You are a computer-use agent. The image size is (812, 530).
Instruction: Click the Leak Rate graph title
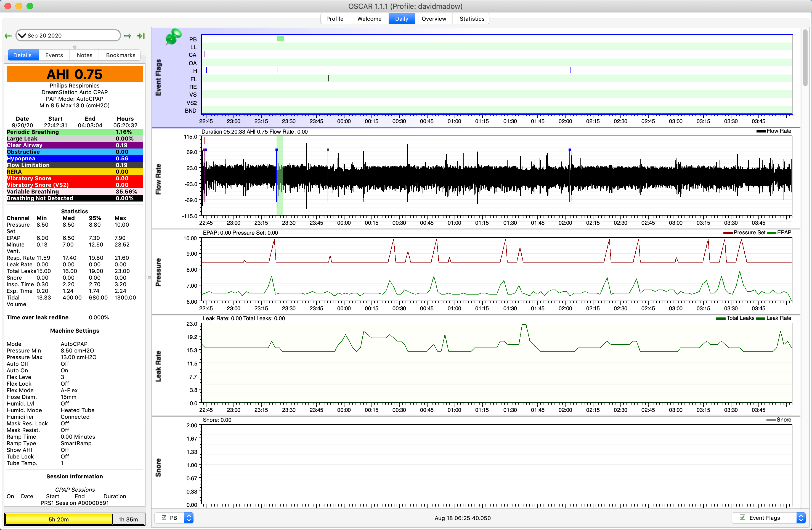pos(158,366)
